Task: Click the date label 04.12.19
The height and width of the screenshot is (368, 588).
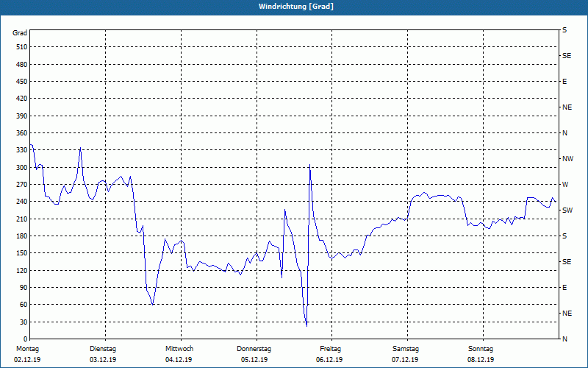Action: coord(179,360)
